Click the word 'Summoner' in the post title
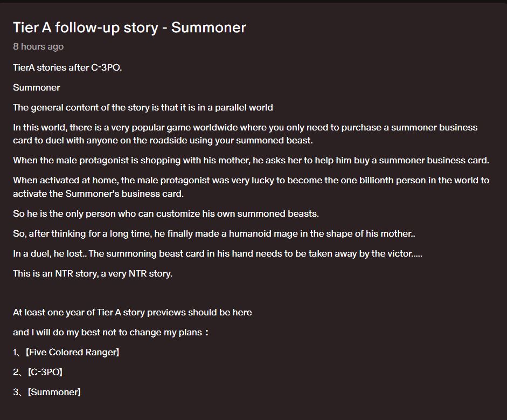Image resolution: width=507 pixels, height=420 pixels. [209, 27]
